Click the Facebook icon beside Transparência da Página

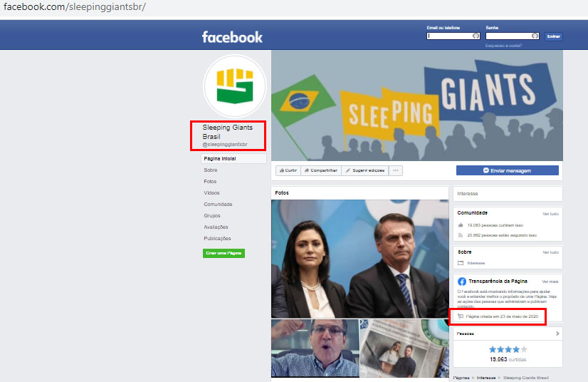point(461,282)
